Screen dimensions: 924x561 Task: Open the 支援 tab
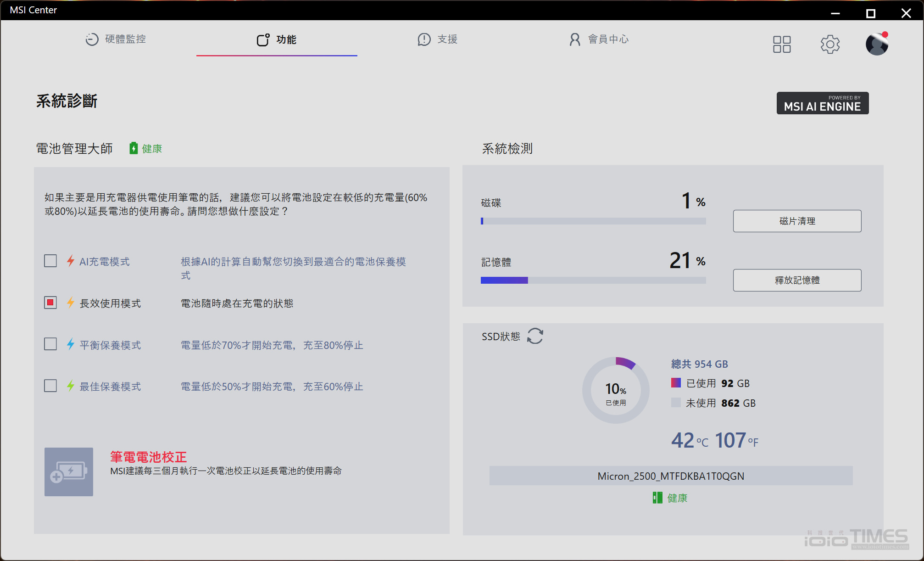point(437,39)
